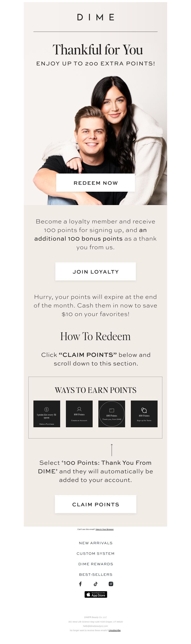Open the BEST-SELLERS footer link
This screenshot has width=191, height=644.
pyautogui.click(x=95, y=575)
